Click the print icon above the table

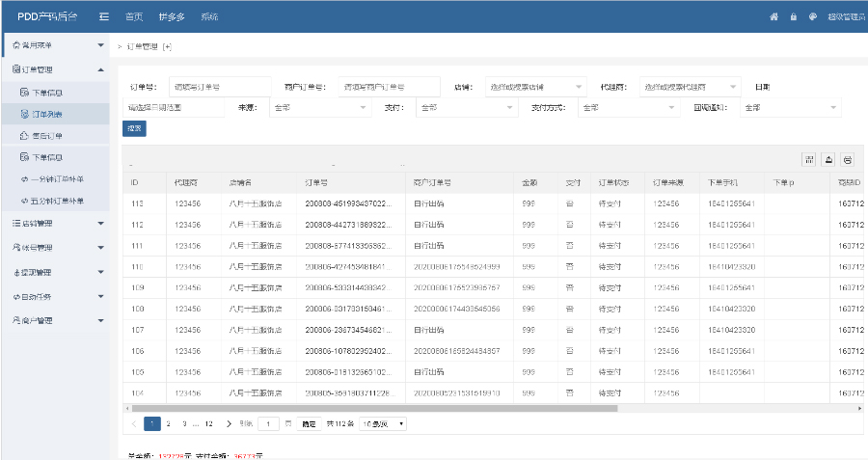[x=847, y=160]
